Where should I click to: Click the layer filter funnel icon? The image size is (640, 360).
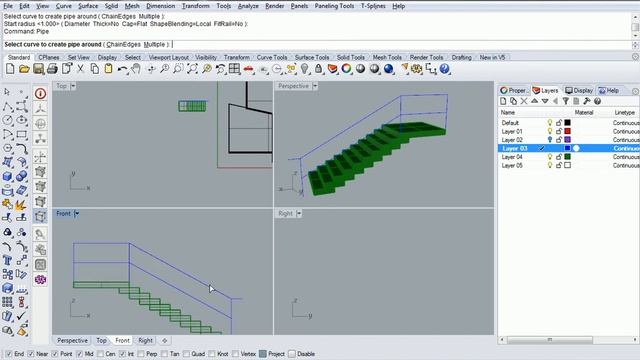pyautogui.click(x=566, y=101)
